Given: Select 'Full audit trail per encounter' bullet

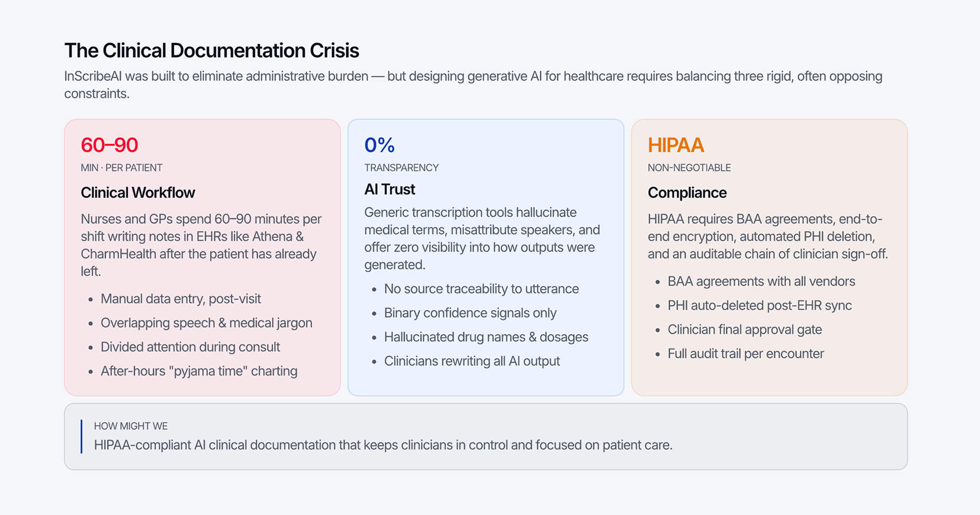Looking at the screenshot, I should pos(746,353).
